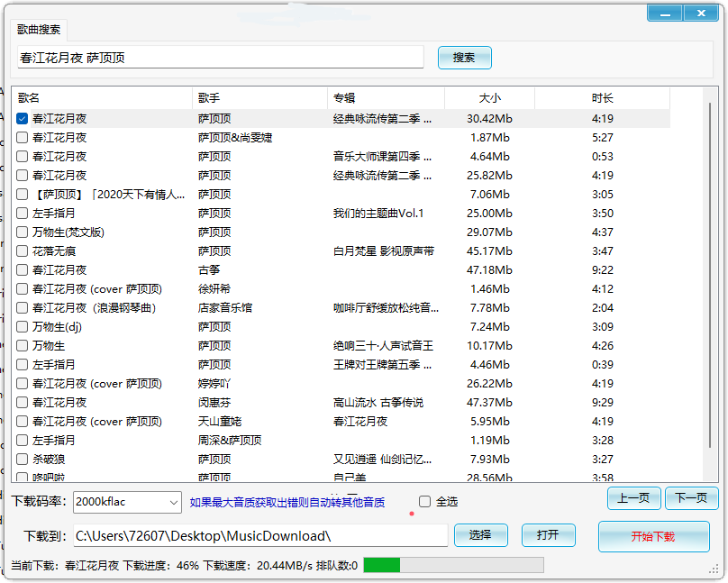This screenshot has height=583, width=728.
Task: Enable the 全选 select-all checkbox
Action: click(x=424, y=501)
